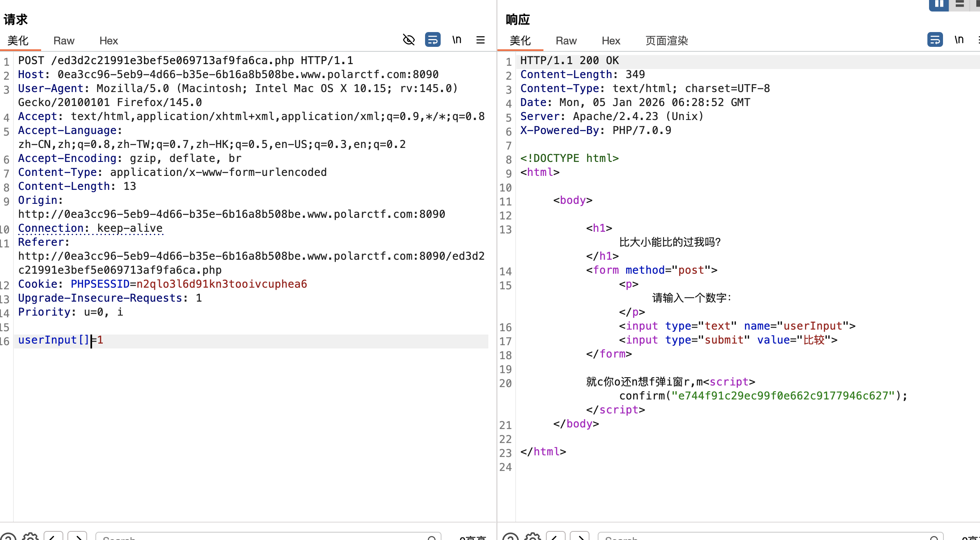Toggle \n non-printable characters in request
Image resolution: width=980 pixels, height=540 pixels.
click(x=457, y=40)
